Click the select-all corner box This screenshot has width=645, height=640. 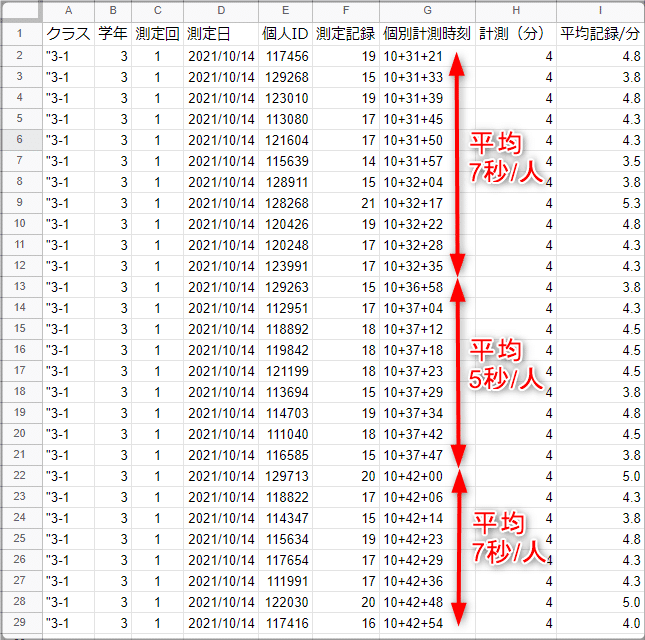(x=21, y=11)
